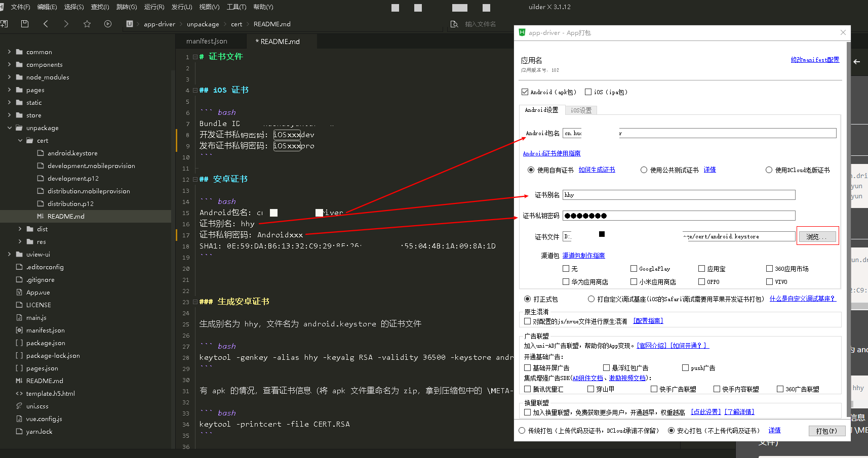The width and height of the screenshot is (868, 458).
Task: Click the star bookmark icon
Action: pos(87,24)
